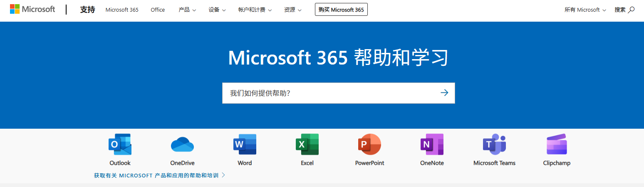Open the Excel app icon

click(307, 144)
